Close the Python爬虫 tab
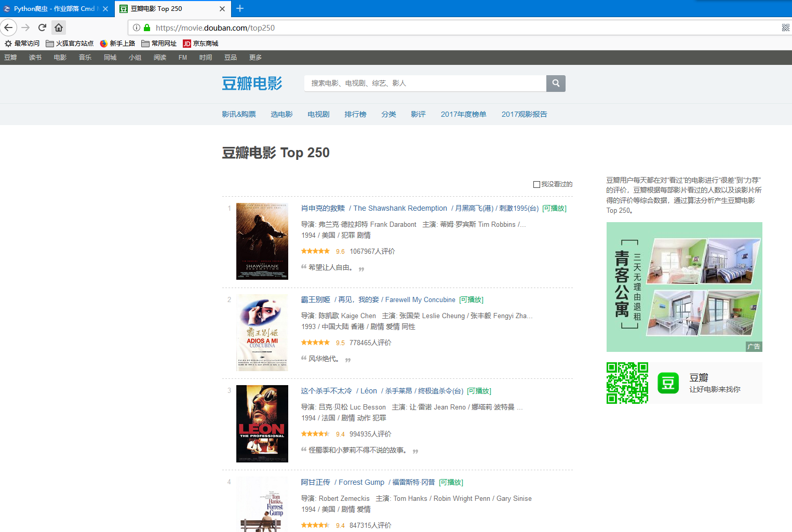The width and height of the screenshot is (792, 532). point(105,9)
